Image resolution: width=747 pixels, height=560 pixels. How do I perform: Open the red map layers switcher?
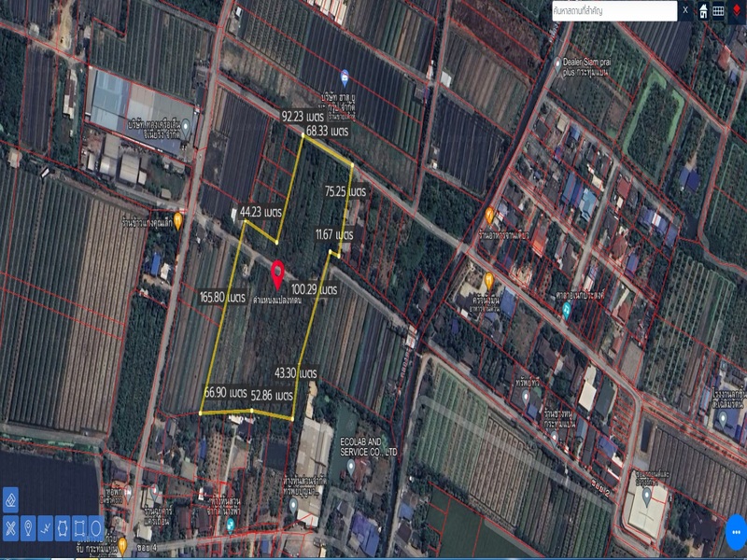[737, 10]
